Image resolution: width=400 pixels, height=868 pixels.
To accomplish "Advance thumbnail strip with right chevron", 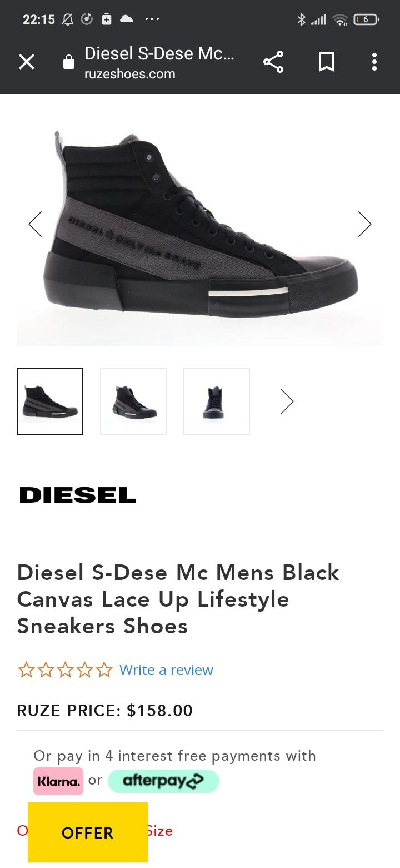I will [287, 401].
